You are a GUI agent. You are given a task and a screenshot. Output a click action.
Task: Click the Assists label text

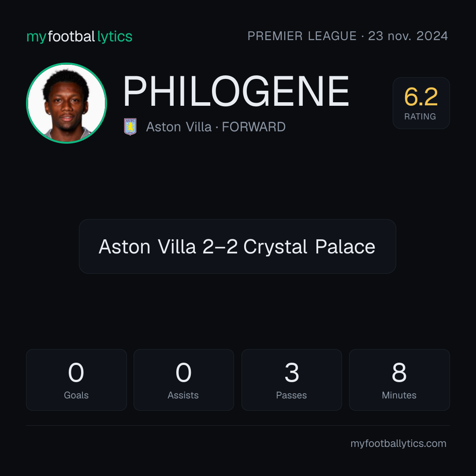tap(183, 395)
